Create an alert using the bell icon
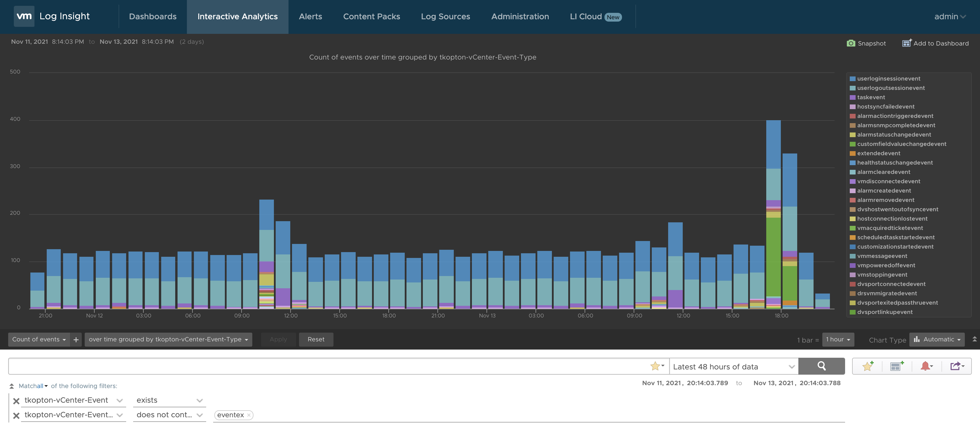The width and height of the screenshot is (980, 426). pos(926,366)
